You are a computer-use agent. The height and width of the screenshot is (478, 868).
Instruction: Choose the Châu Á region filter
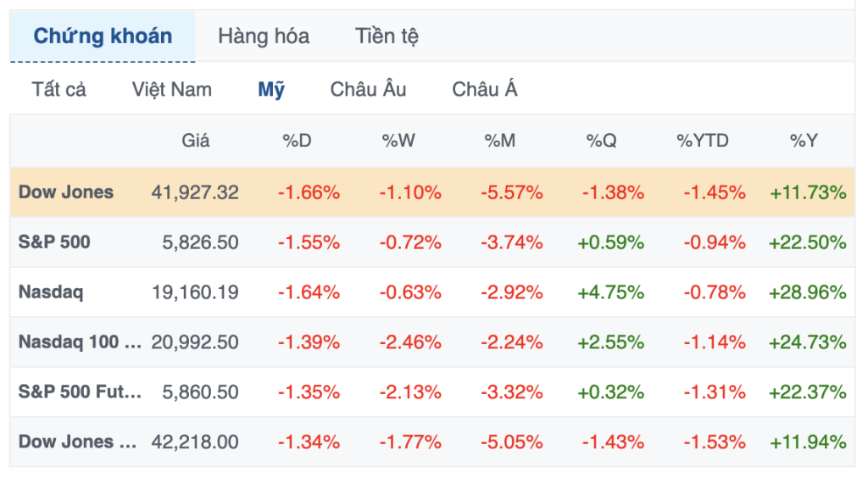coord(485,89)
